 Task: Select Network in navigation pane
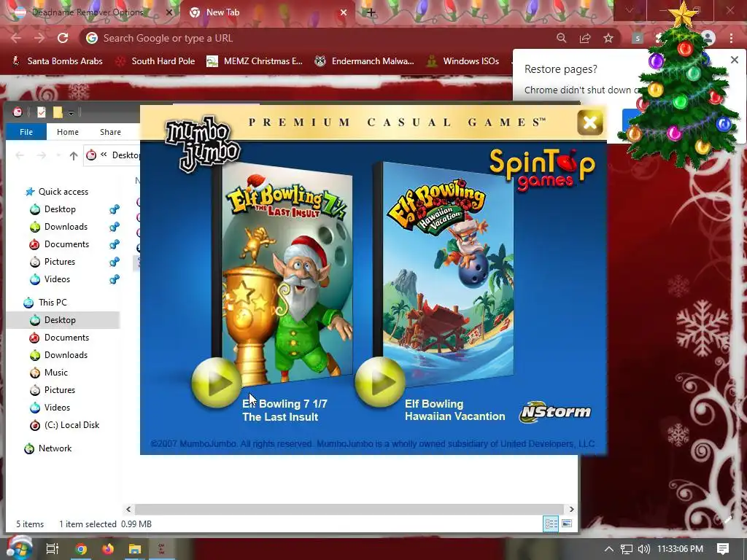[49, 448]
